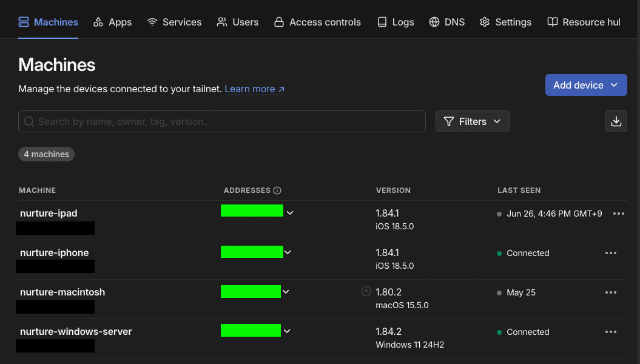Viewport: 640px width, 364px height.
Task: Open the DNS tab
Action: 446,22
